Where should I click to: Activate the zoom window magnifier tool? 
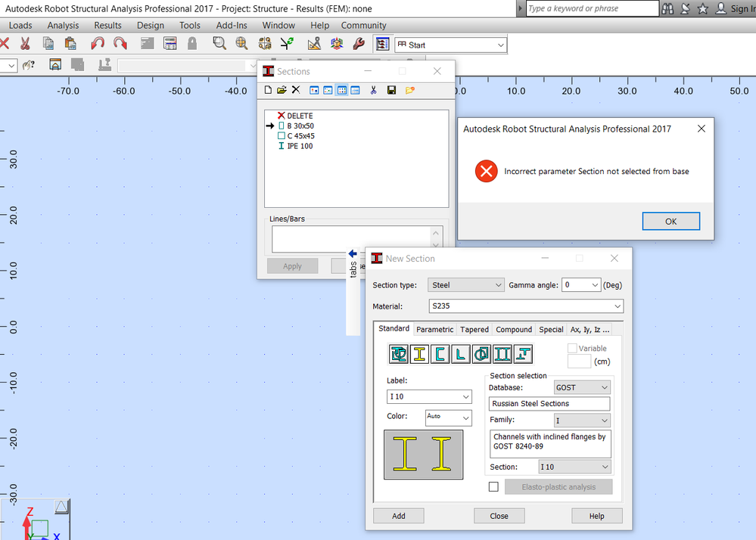pyautogui.click(x=219, y=44)
